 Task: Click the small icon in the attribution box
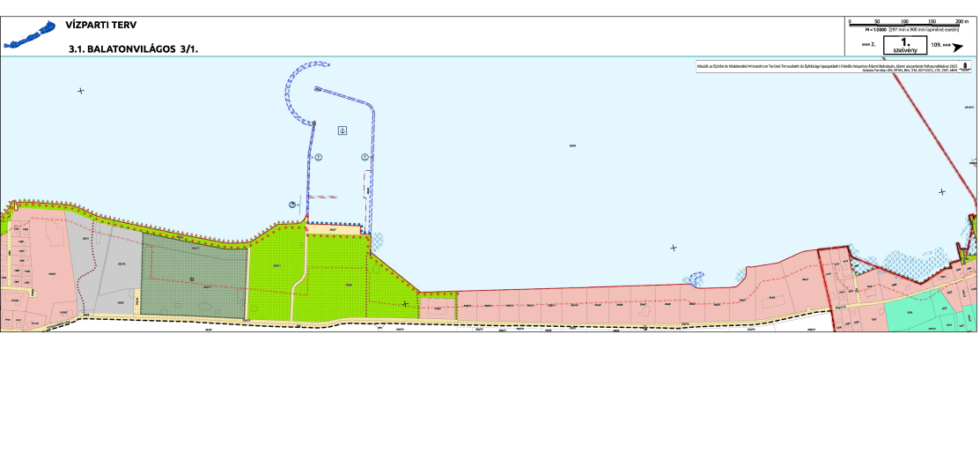(967, 66)
